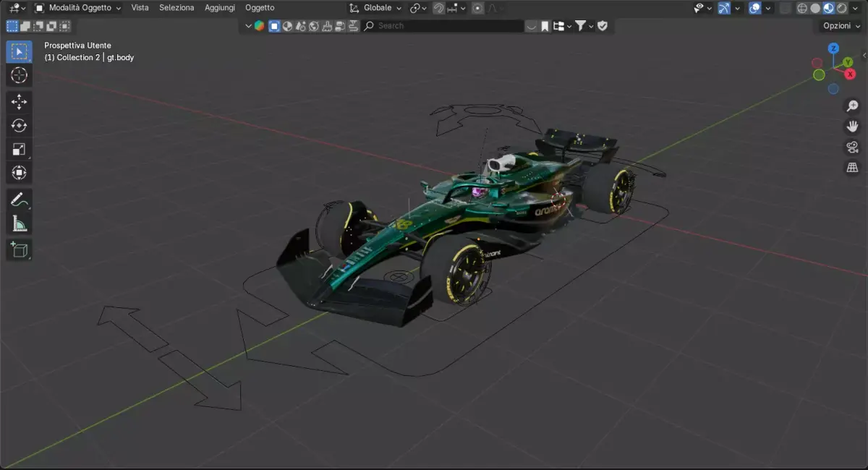This screenshot has width=868, height=470.
Task: Switch to material preview shading
Action: pos(829,8)
